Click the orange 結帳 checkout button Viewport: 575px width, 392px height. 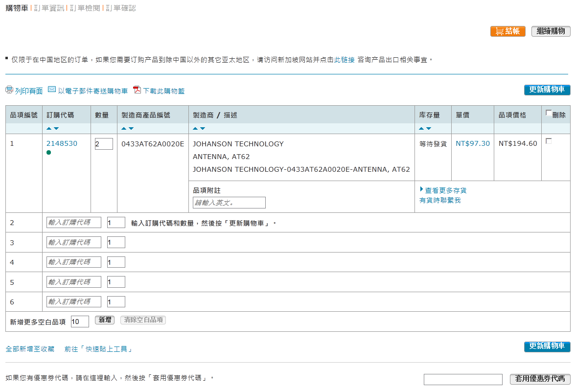click(507, 31)
